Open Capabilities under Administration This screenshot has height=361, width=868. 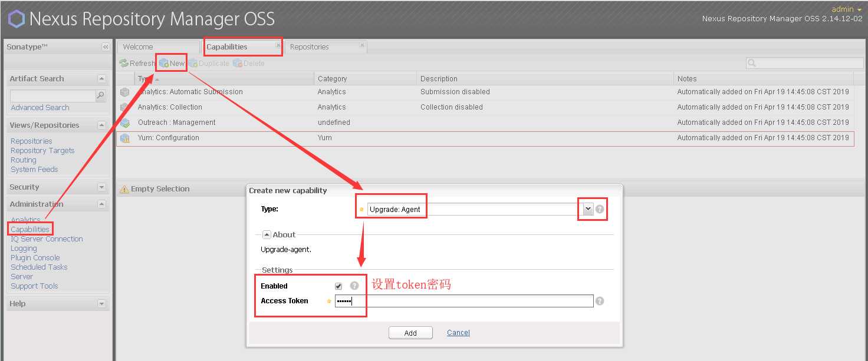click(30, 230)
